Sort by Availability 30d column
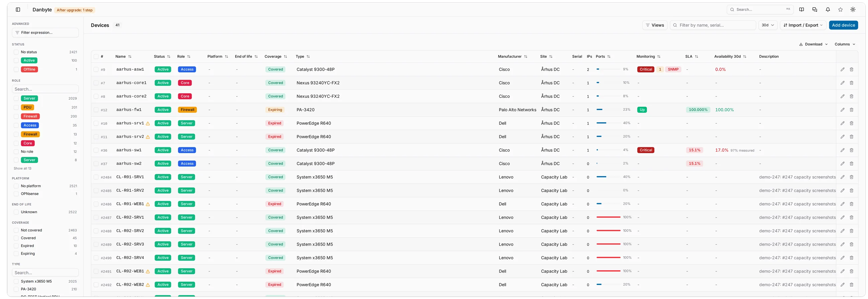Screen dimensions: 868x299 point(744,57)
